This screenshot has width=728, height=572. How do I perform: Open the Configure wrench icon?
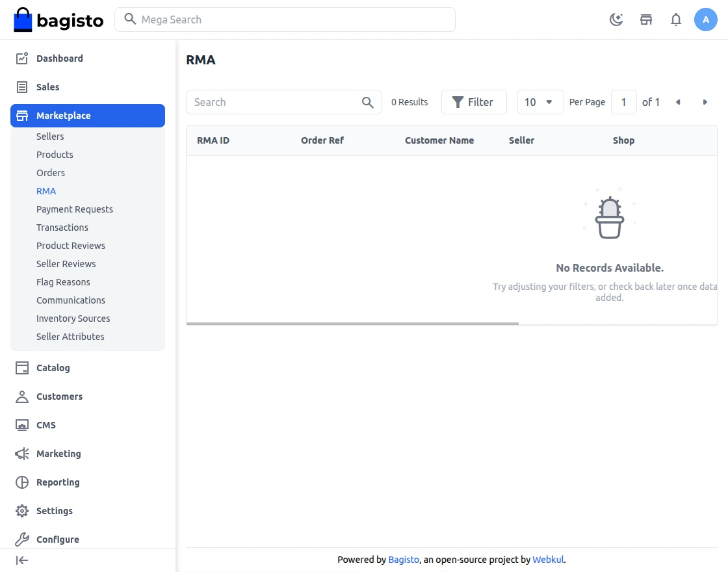pos(22,539)
